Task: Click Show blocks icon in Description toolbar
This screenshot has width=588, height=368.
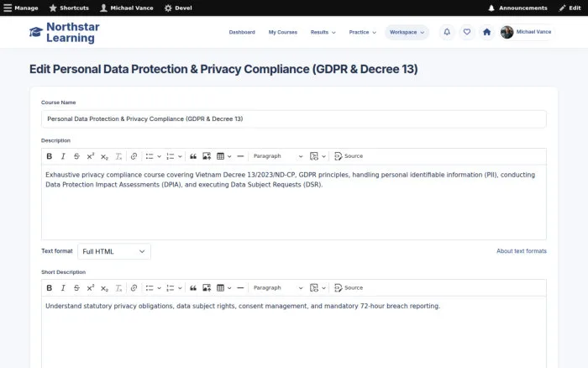Action: pos(314,156)
